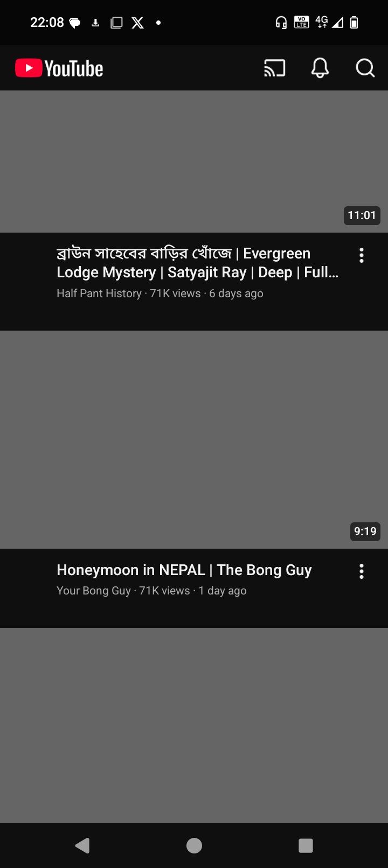The height and width of the screenshot is (868, 388).
Task: Play the Evergreen Lodge Mystery video thumbnail
Action: click(194, 162)
